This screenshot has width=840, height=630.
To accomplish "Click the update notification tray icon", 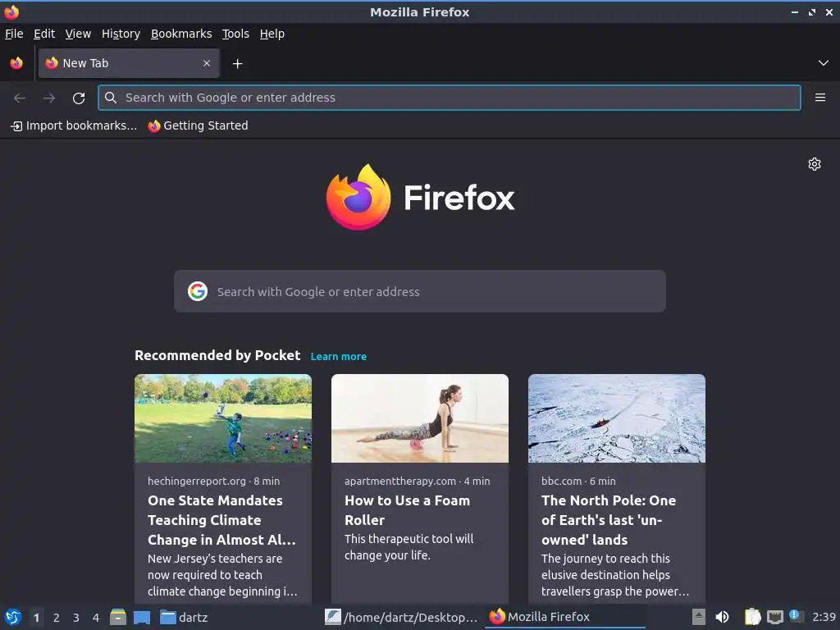I will coord(796,616).
